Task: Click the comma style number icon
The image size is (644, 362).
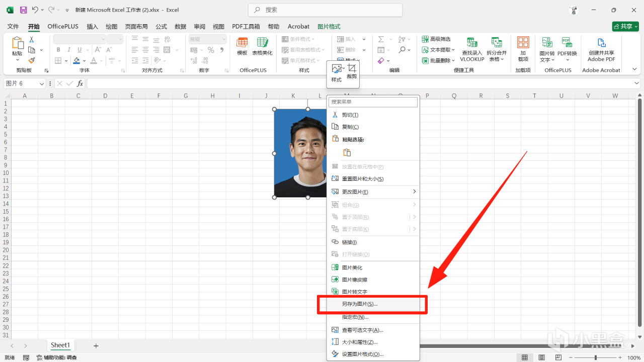Action: pyautogui.click(x=222, y=50)
